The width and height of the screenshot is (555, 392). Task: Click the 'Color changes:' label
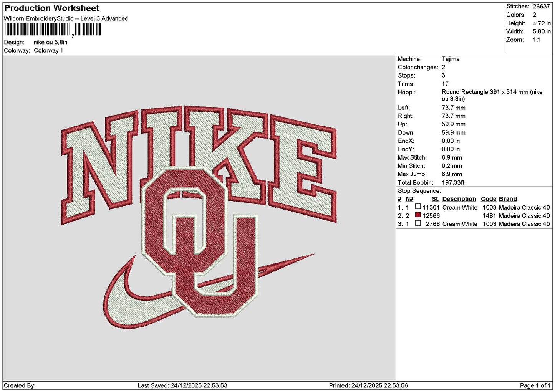[418, 67]
